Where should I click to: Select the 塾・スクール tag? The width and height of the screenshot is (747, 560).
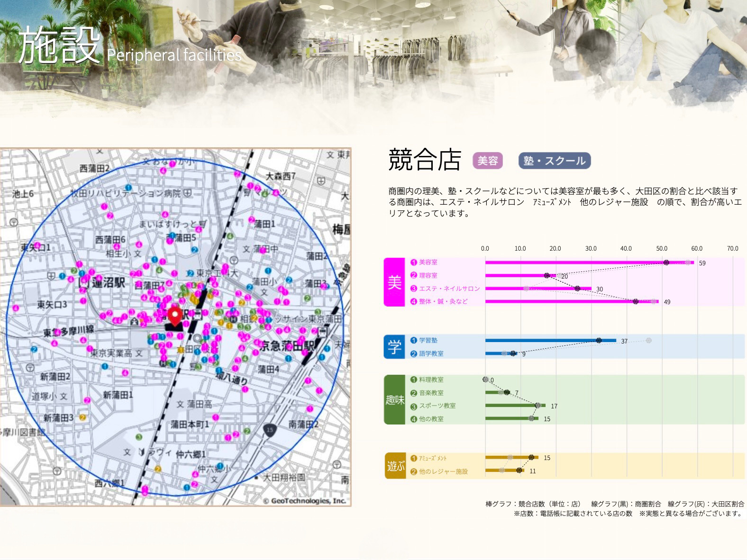click(554, 161)
